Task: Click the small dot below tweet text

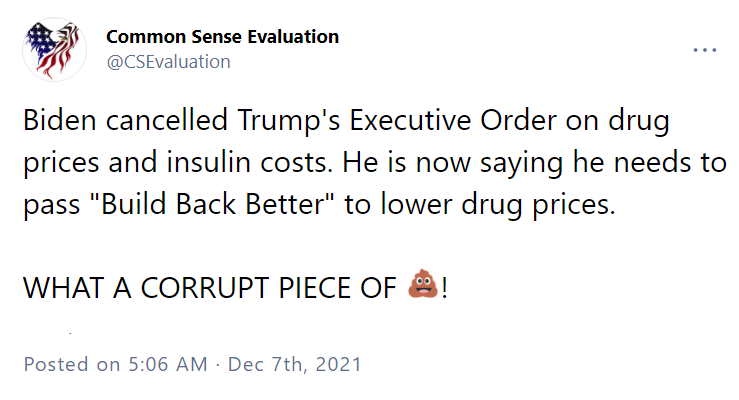Action: [70, 334]
